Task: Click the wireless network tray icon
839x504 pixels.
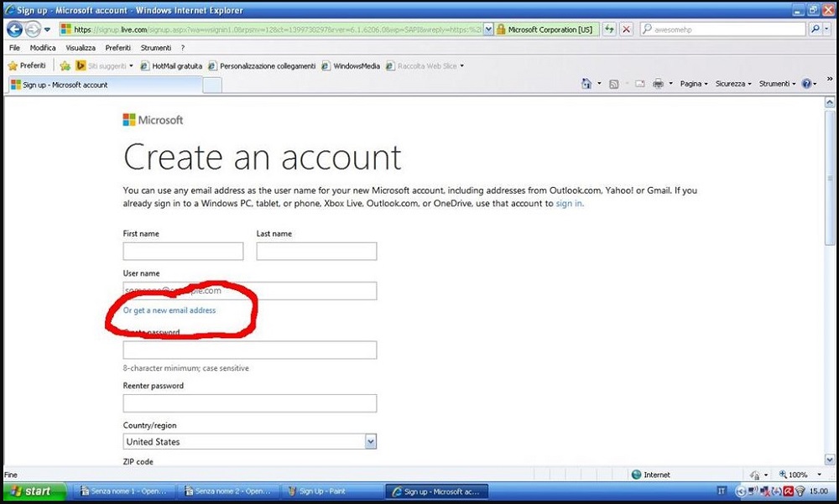Action: click(800, 491)
